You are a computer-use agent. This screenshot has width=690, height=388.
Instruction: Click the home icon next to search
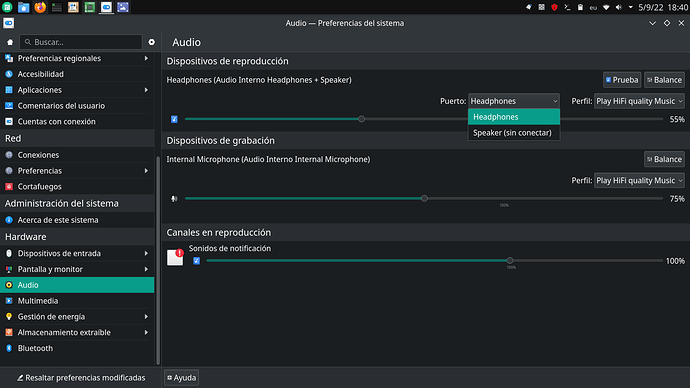[10, 42]
